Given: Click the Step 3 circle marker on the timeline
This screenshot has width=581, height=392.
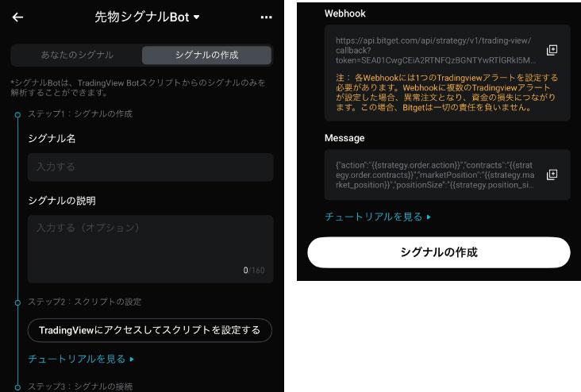Looking at the screenshot, I should pos(17,386).
